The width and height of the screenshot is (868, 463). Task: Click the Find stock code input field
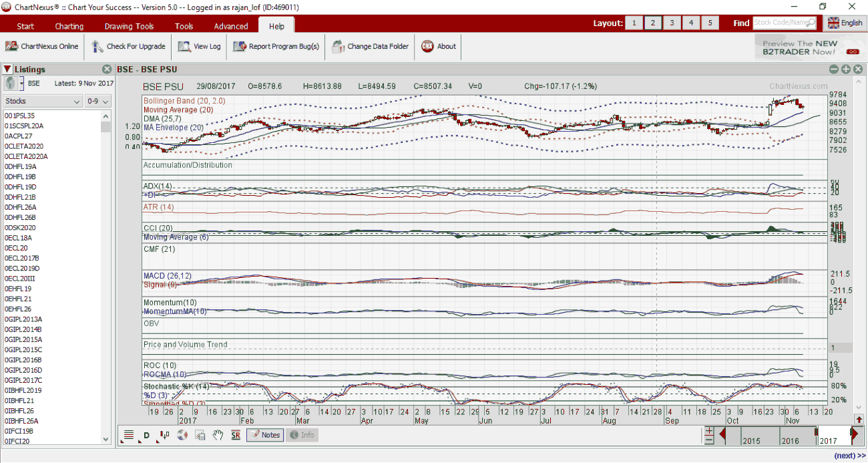point(785,23)
